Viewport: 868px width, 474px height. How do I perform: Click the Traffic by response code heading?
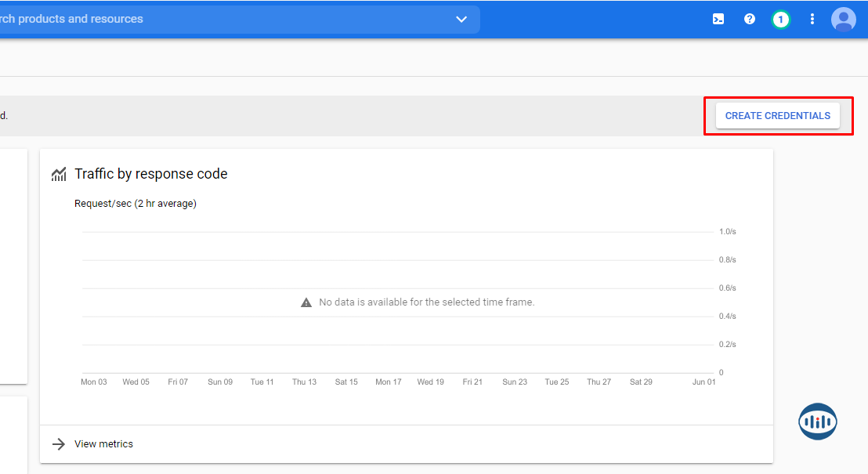coord(151,174)
